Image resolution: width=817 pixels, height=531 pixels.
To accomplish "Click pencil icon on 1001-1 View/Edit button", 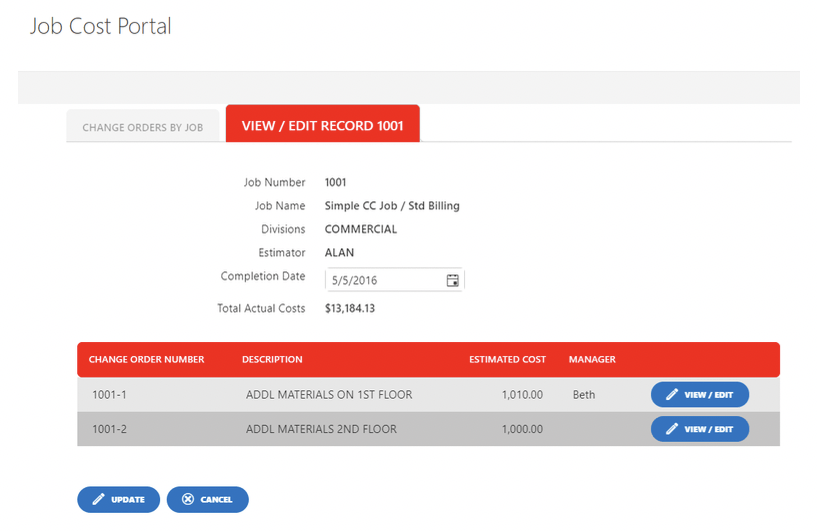I will pos(672,394).
